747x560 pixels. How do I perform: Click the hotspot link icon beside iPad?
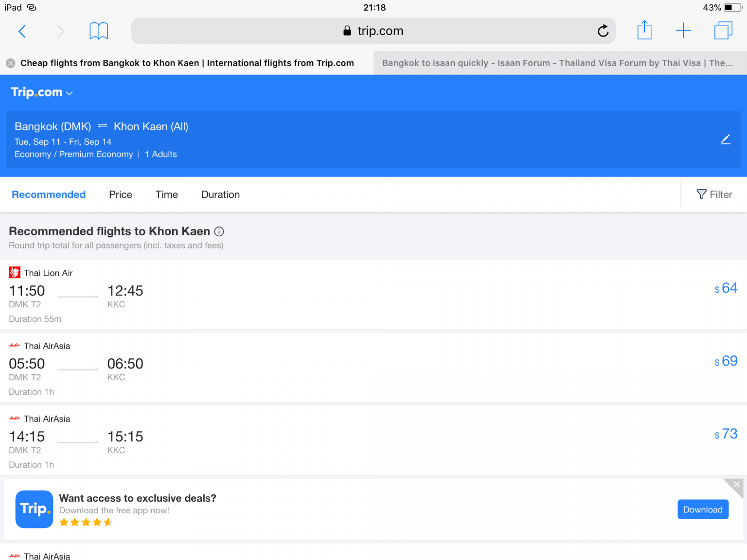click(x=32, y=7)
